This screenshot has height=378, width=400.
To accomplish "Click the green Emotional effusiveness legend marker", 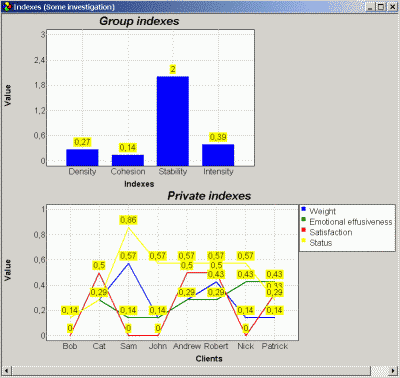I will 303,220.
